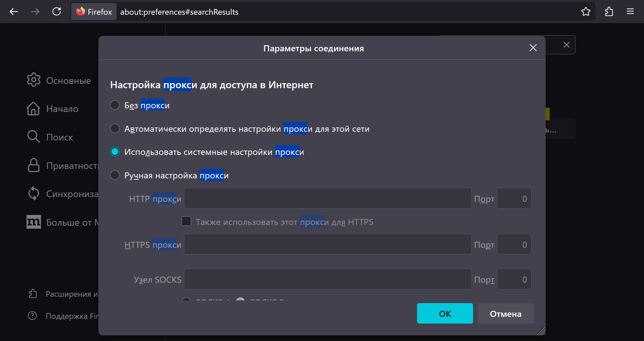Open the Extensions puzzle-piece toolbar icon
This screenshot has width=644, height=341.
(x=609, y=12)
